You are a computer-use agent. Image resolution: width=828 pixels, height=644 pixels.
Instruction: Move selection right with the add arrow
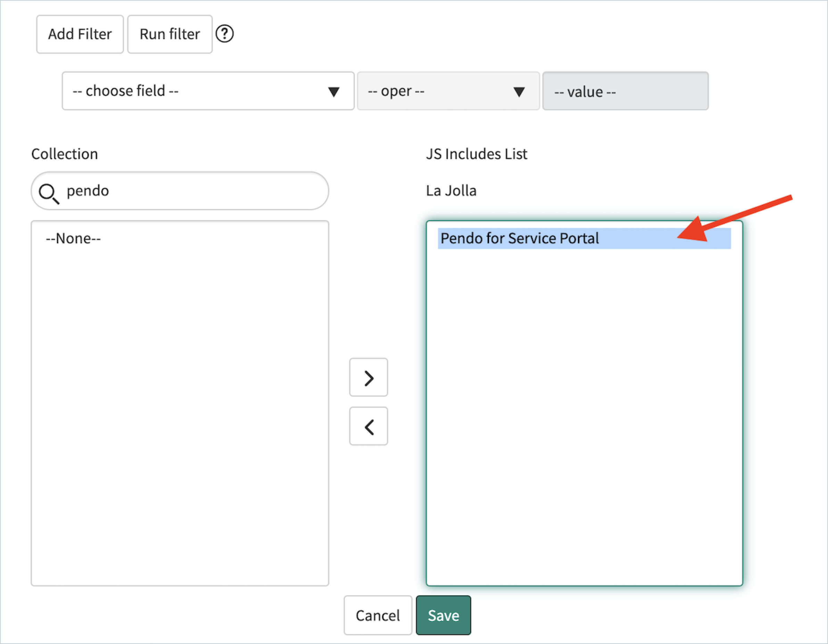(369, 377)
